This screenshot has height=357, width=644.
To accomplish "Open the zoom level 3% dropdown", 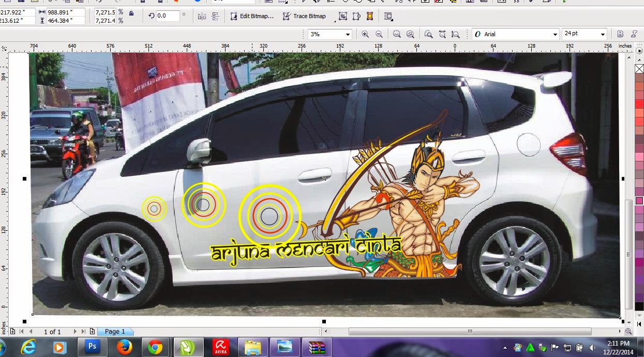I will click(x=348, y=34).
